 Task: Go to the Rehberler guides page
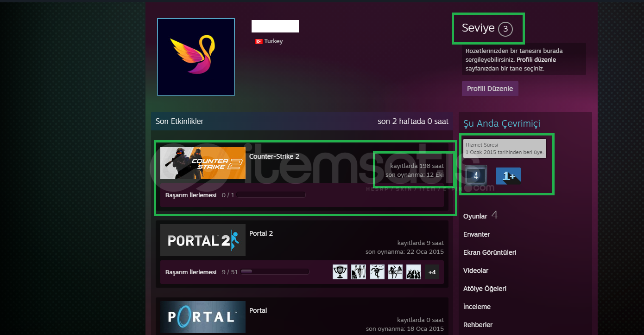pos(478,325)
